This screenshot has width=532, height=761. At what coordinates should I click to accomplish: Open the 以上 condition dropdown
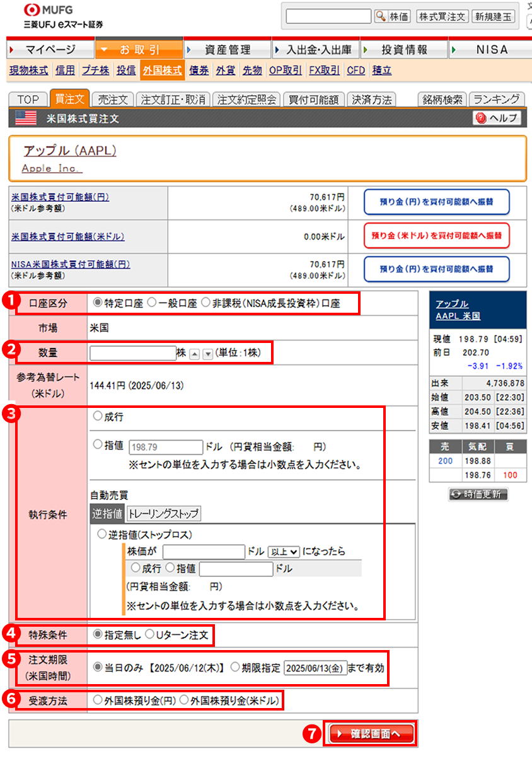coord(283,551)
